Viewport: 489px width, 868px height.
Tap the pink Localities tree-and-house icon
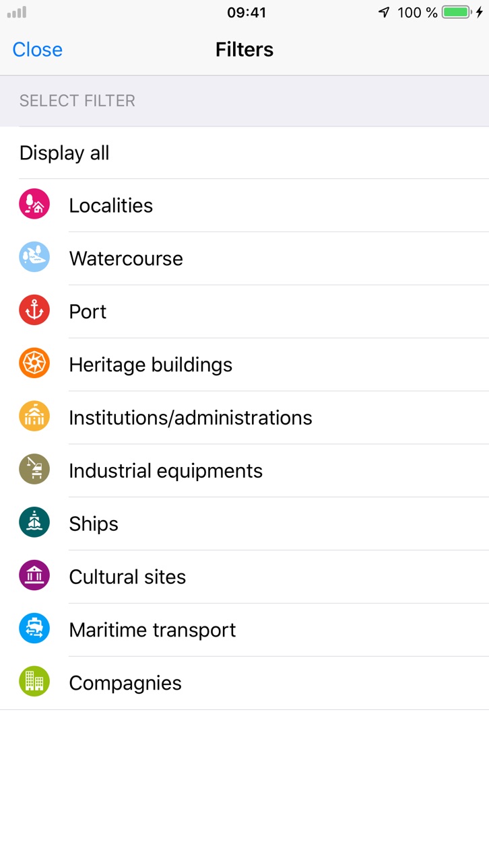(34, 204)
